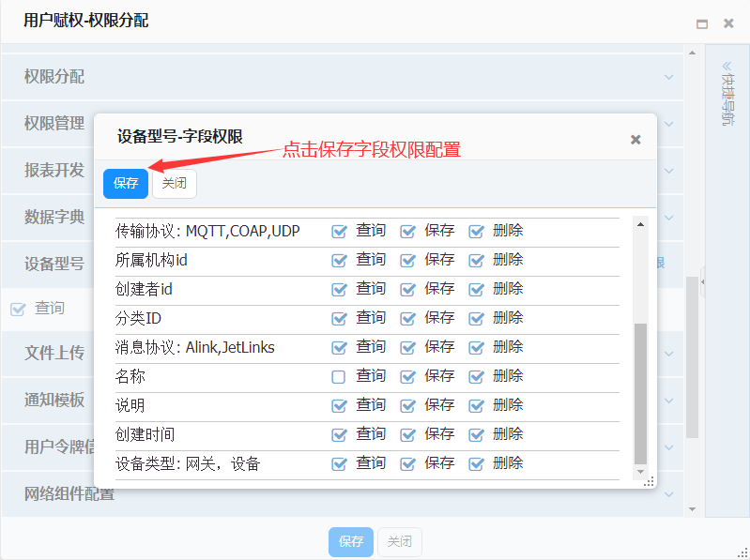
Task: Expand the 文件上传 section chevron
Action: click(669, 354)
